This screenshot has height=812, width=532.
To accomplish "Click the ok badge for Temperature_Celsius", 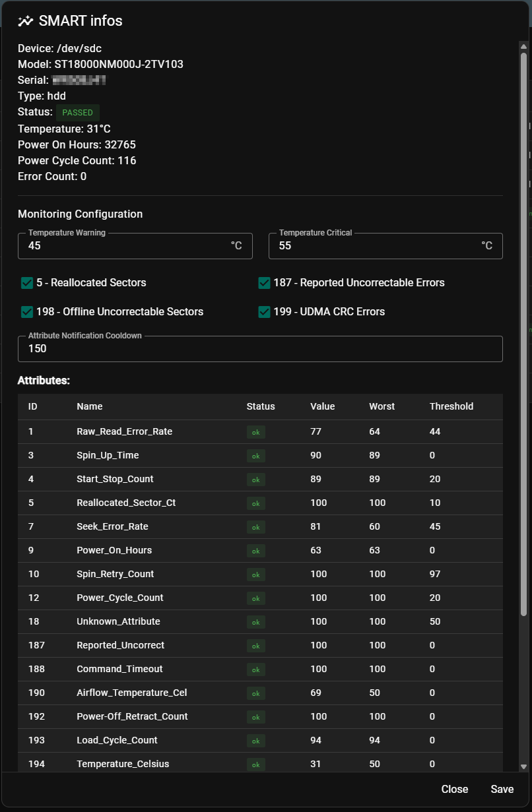I will pos(255,765).
